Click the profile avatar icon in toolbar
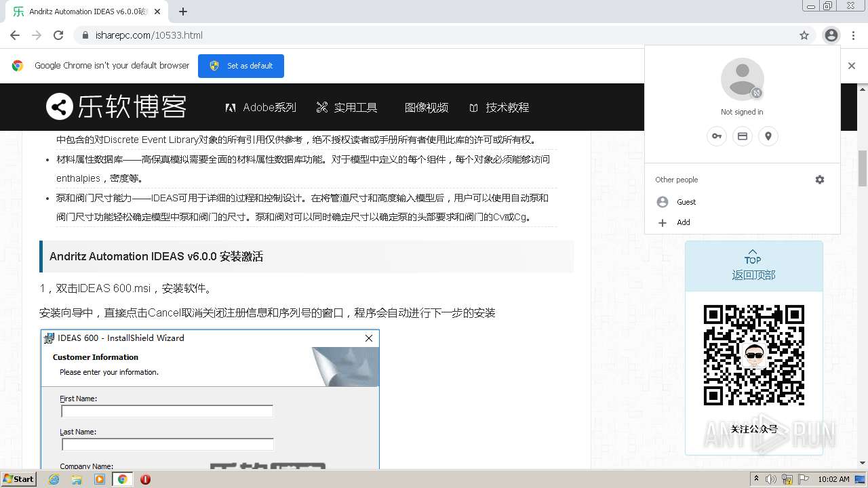This screenshot has height=488, width=868. click(x=831, y=35)
